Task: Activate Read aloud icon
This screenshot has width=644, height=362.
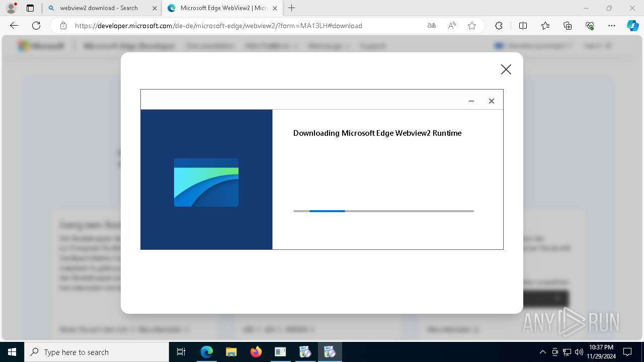Action: (x=452, y=26)
